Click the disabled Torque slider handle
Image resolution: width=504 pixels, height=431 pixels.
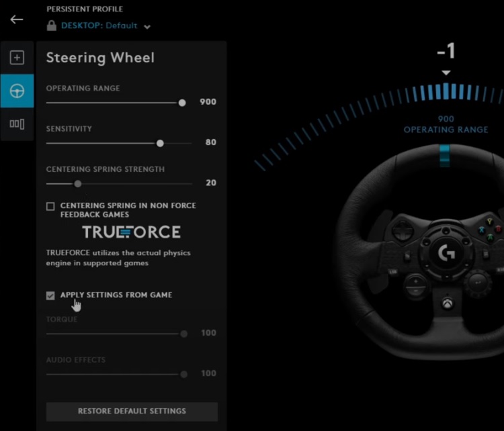(x=184, y=334)
